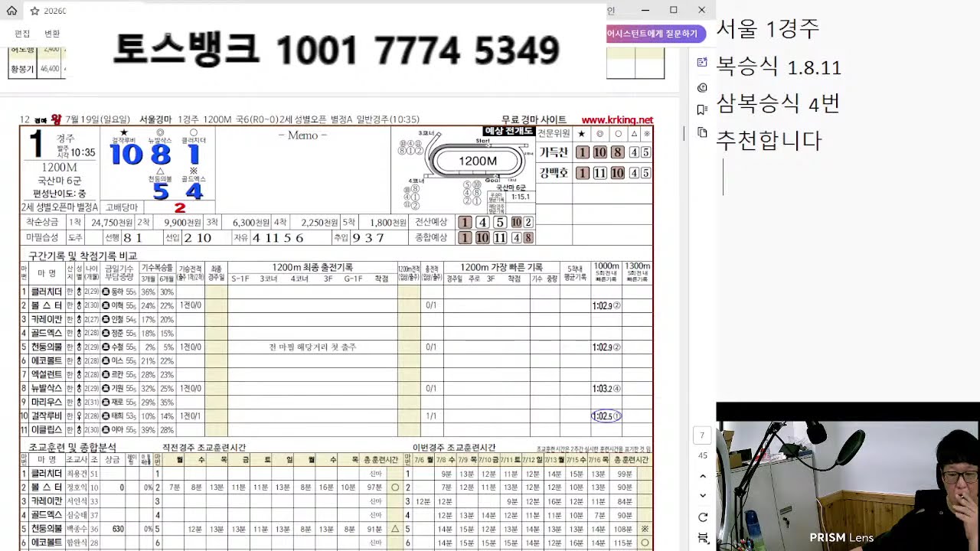Click the '무료 경마 사이트' text
The width and height of the screenshot is (980, 551).
click(x=534, y=119)
